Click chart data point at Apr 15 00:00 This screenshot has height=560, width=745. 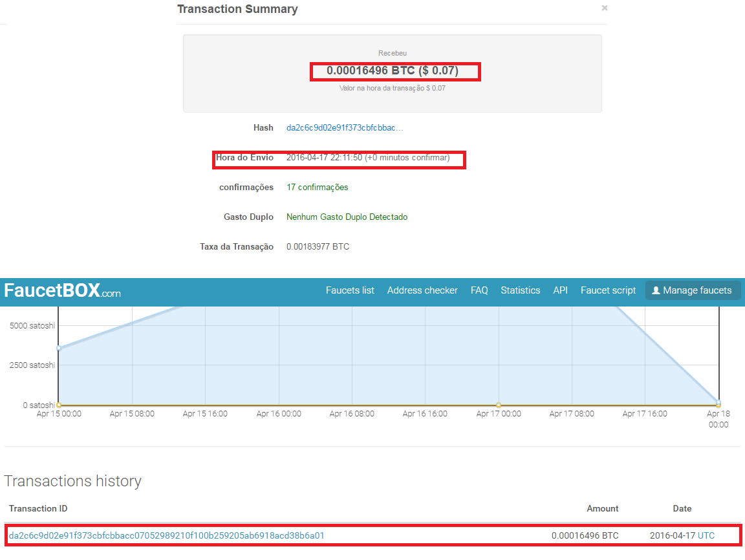point(59,348)
